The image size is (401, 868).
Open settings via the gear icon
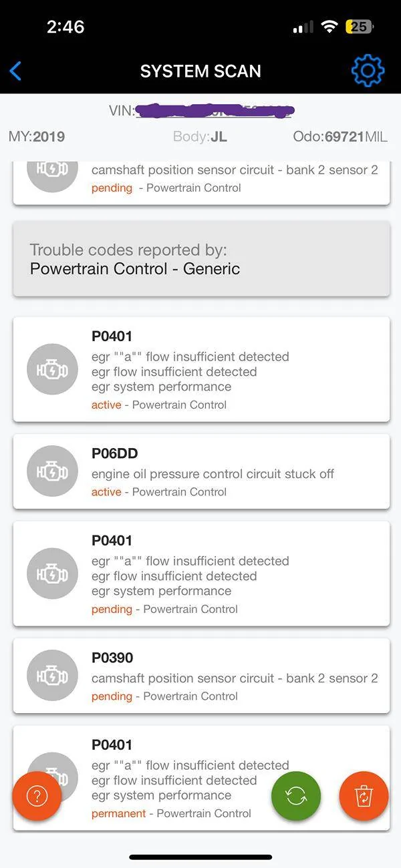coord(368,71)
